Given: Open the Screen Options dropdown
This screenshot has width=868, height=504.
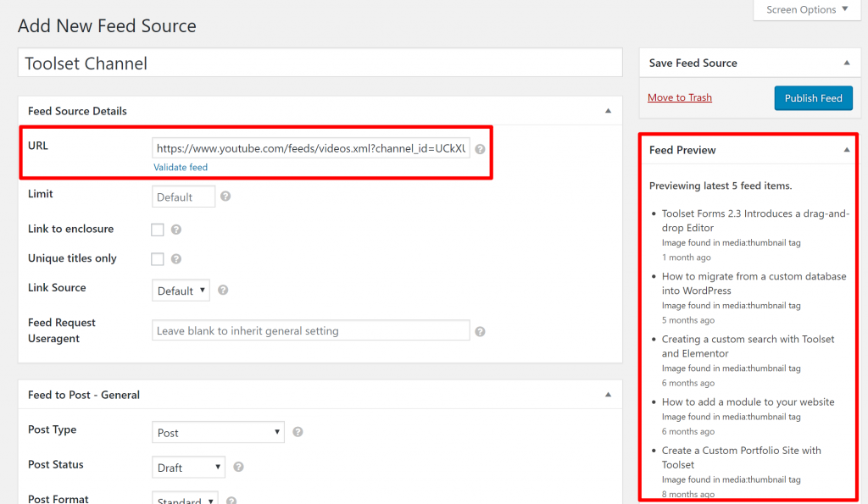Looking at the screenshot, I should pyautogui.click(x=807, y=10).
